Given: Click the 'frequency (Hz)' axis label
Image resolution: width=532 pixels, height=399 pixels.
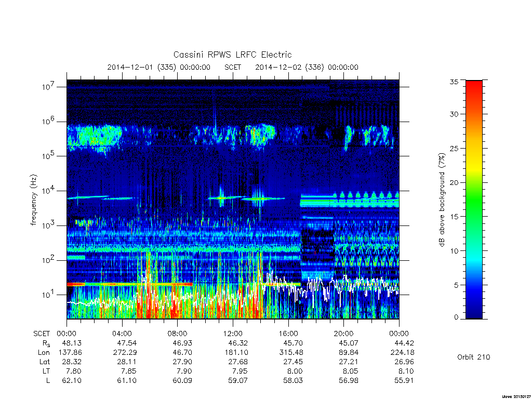Looking at the screenshot, I should (33, 200).
